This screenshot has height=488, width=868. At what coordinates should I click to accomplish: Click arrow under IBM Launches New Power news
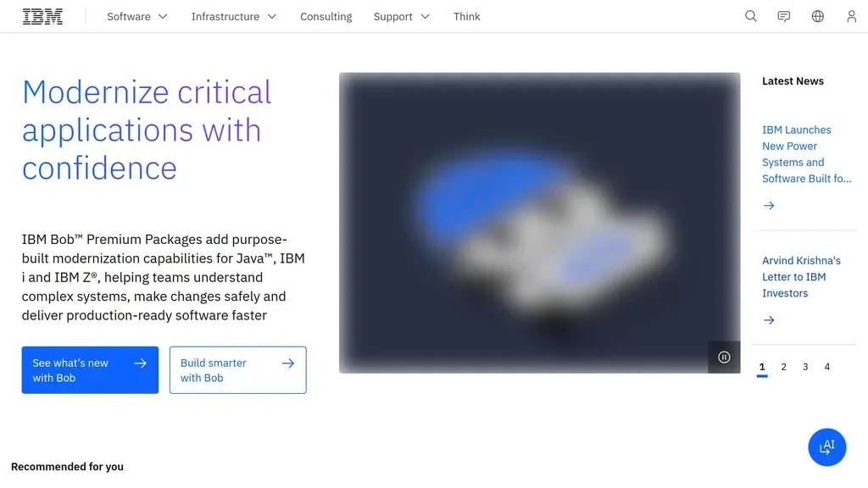769,206
